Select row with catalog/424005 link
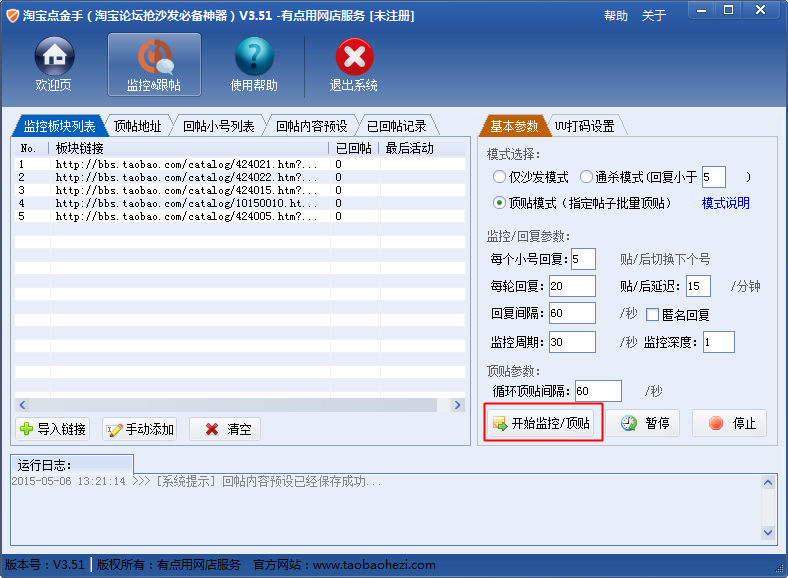Image resolution: width=788 pixels, height=578 pixels. click(x=240, y=216)
